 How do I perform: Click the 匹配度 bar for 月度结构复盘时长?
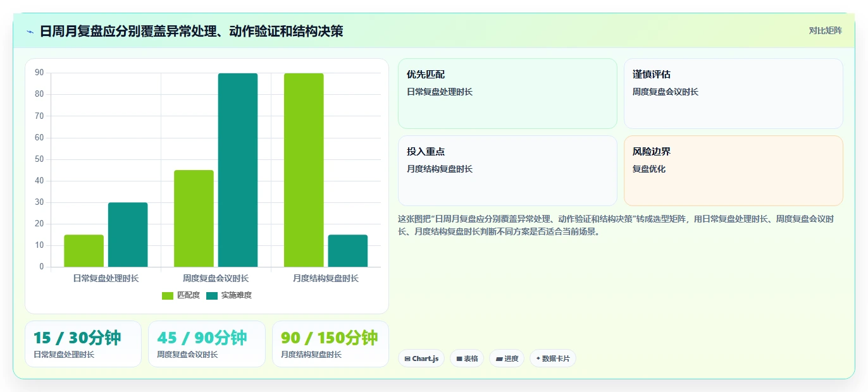point(304,170)
